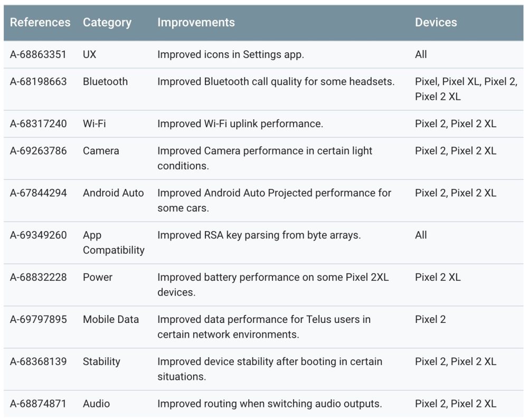Click the Category column header
The height and width of the screenshot is (420, 528).
107,23
